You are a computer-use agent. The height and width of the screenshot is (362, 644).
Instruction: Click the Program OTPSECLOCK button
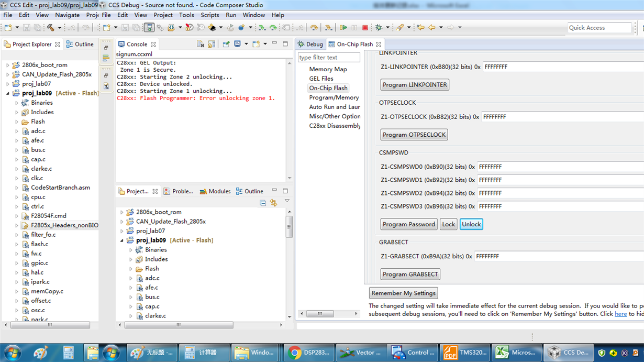pos(414,135)
